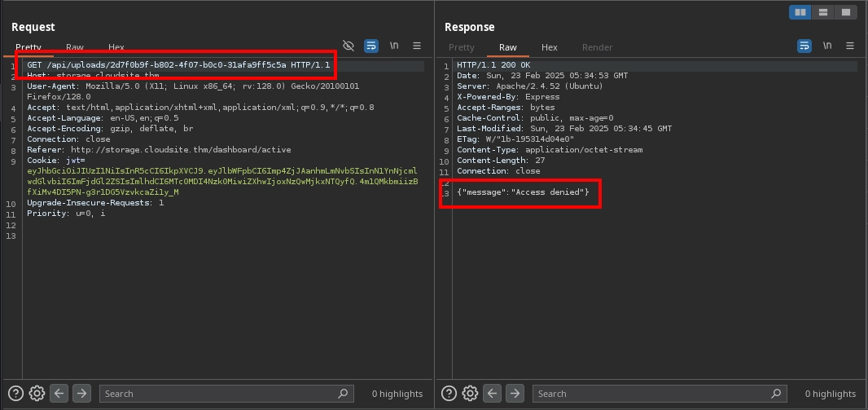Switch the Request view to the Raw tab
868x410 pixels.
click(x=75, y=47)
